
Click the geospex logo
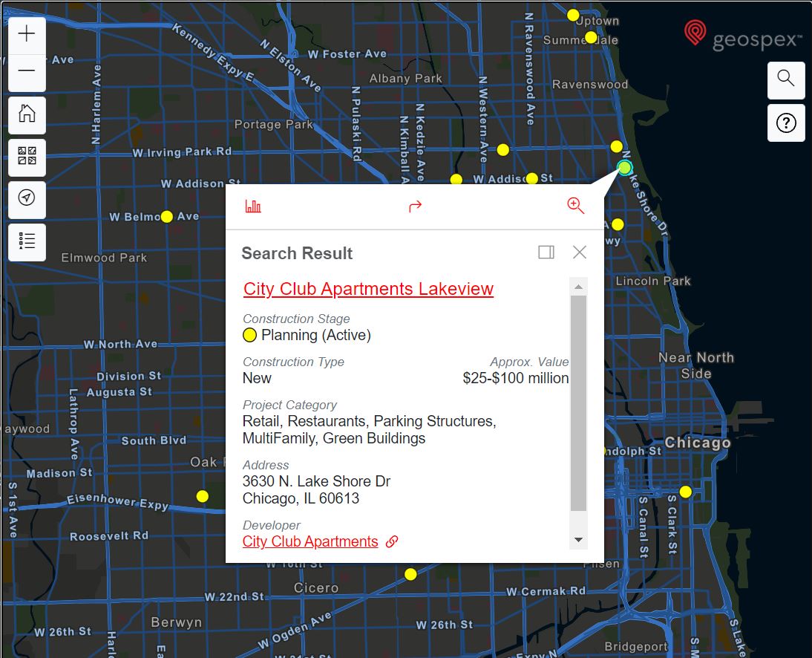pos(741,36)
